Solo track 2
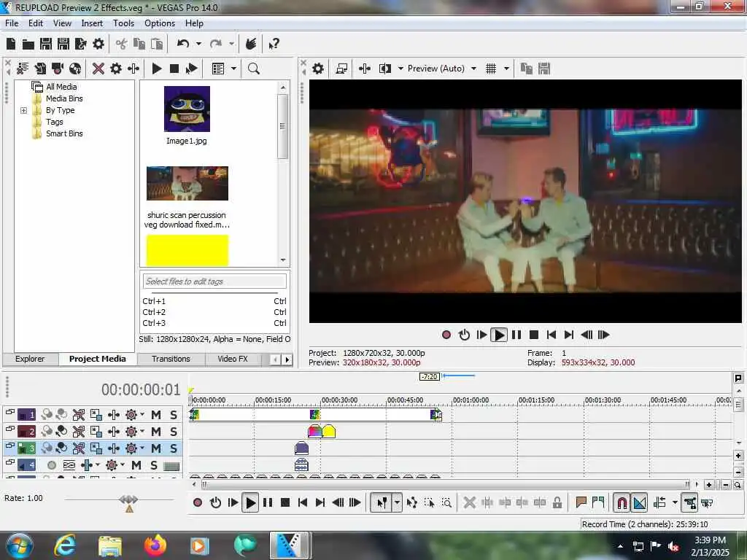 pos(174,432)
